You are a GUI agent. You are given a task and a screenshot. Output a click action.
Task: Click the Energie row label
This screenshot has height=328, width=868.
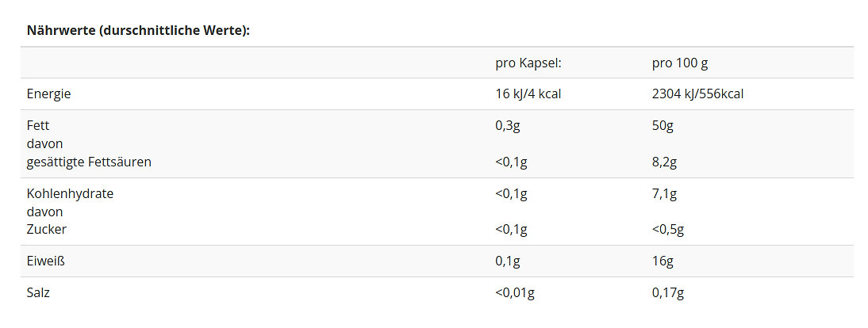(49, 93)
